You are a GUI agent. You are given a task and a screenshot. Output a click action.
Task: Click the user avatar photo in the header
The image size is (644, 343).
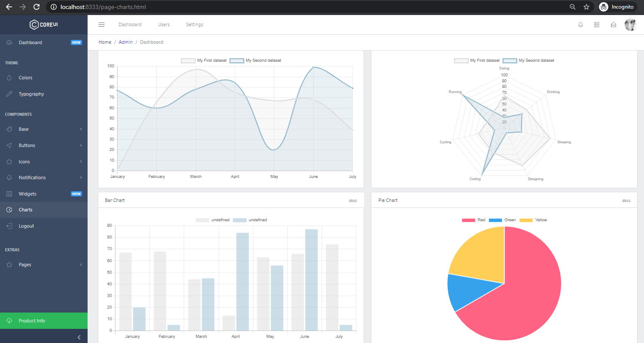pos(630,24)
